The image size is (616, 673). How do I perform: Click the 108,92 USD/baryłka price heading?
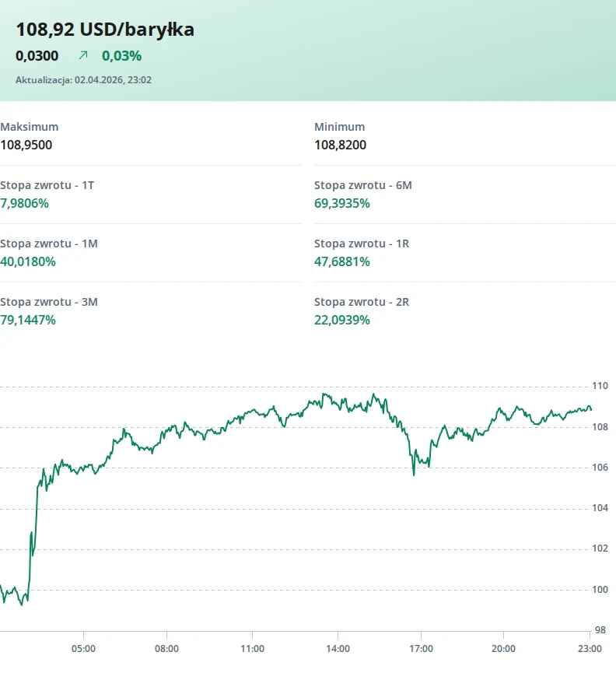pos(105,30)
